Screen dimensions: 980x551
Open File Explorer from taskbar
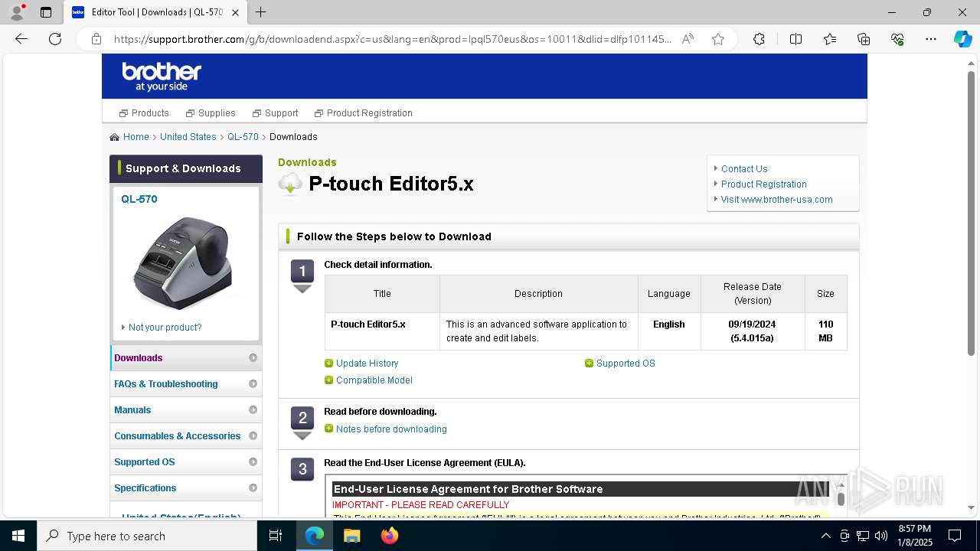pos(351,536)
